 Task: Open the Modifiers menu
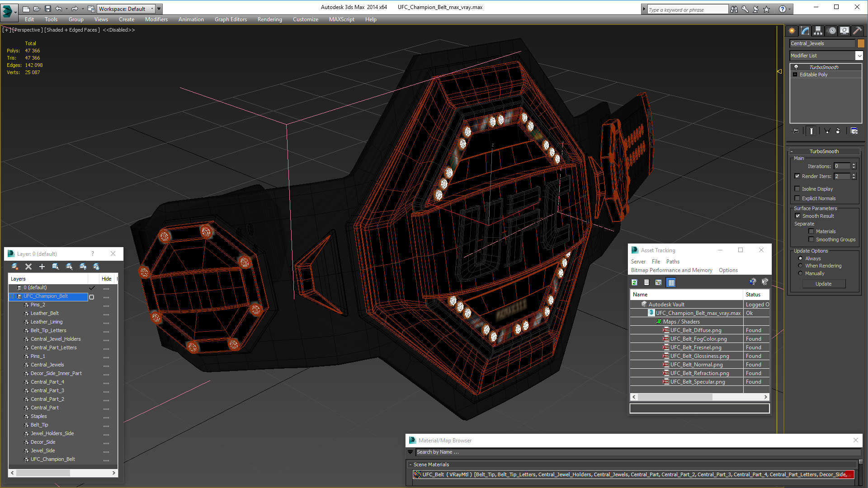(156, 19)
